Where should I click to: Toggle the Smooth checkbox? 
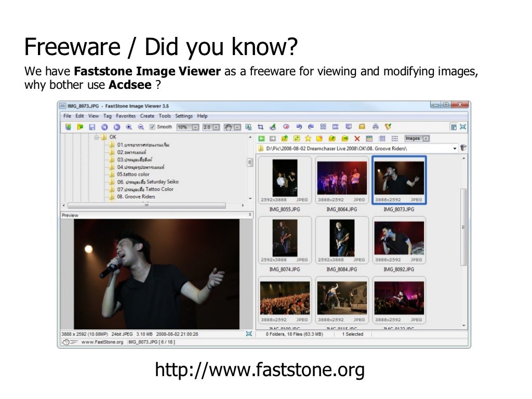click(152, 127)
